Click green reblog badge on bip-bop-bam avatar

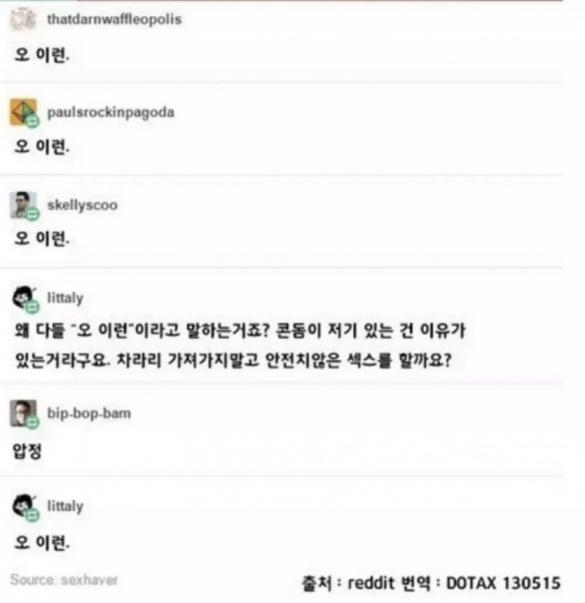click(32, 422)
